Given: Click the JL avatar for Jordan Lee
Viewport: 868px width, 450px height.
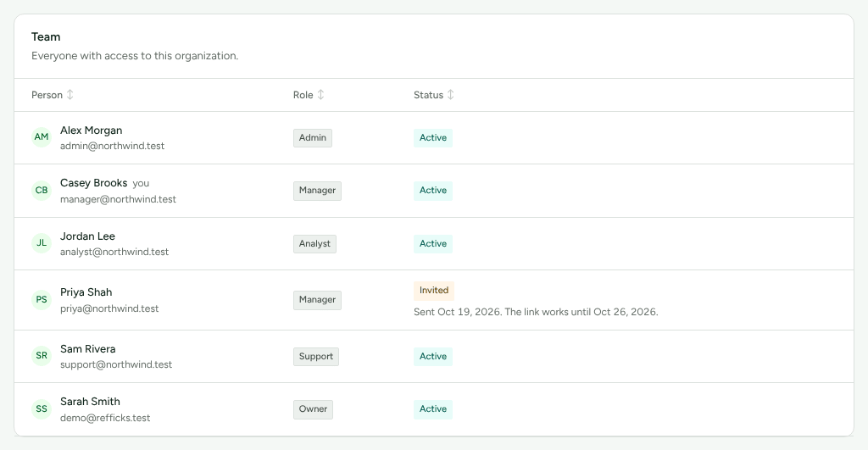Looking at the screenshot, I should coord(42,243).
